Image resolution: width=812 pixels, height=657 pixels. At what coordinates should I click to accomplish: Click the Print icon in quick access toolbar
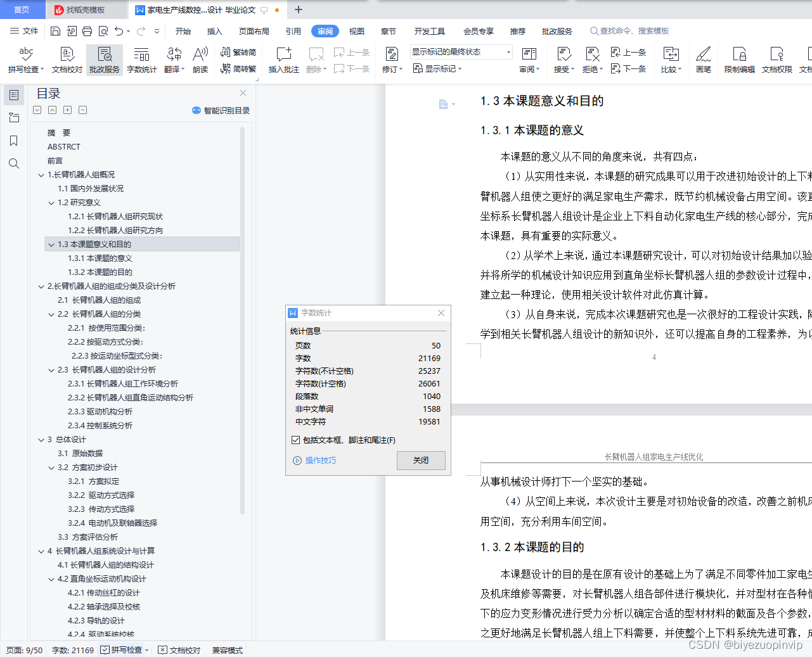pyautogui.click(x=87, y=31)
